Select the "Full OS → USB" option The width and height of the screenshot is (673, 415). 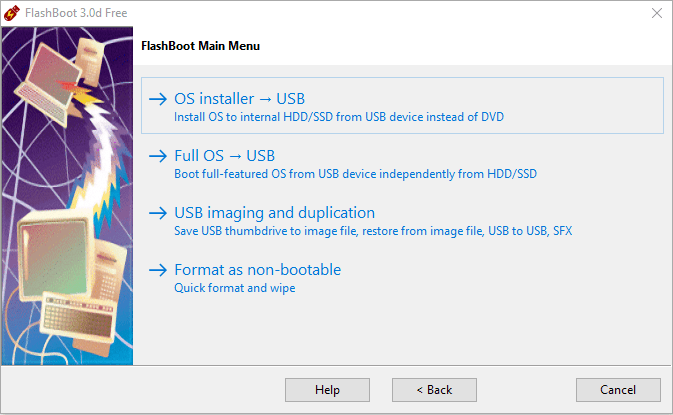tap(224, 155)
